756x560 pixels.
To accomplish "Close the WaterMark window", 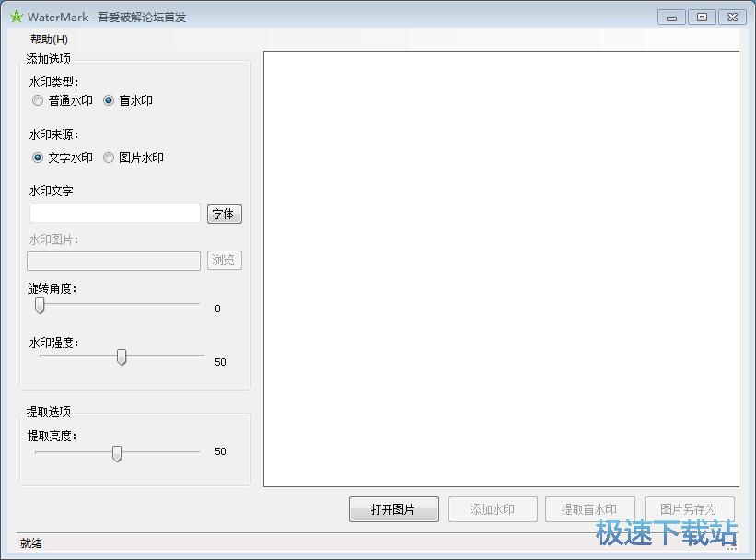I will [x=732, y=17].
